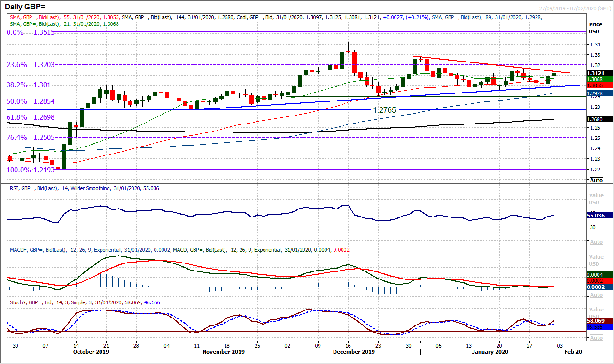Toggle Auto scaling on the RSI panel
Image resolution: width=614 pixels, height=364 pixels.
(596, 241)
